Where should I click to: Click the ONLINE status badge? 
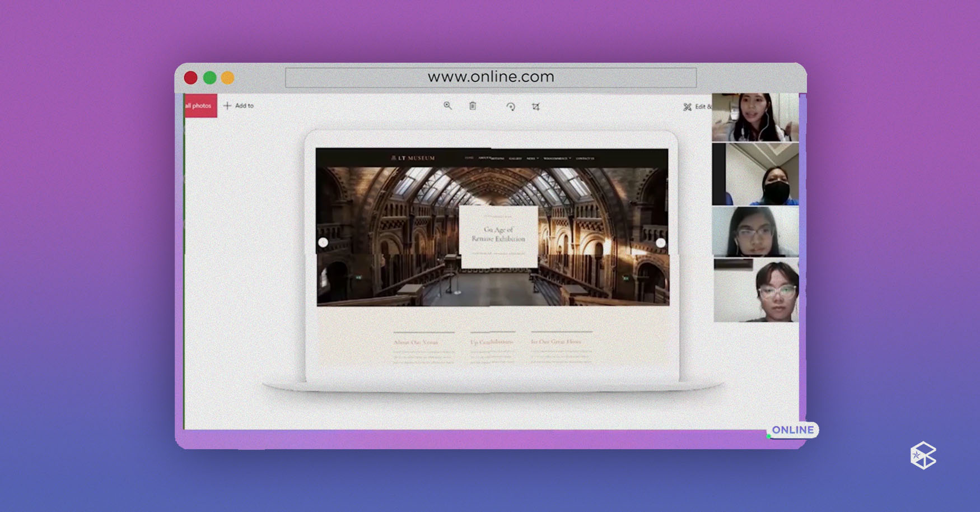(x=792, y=430)
